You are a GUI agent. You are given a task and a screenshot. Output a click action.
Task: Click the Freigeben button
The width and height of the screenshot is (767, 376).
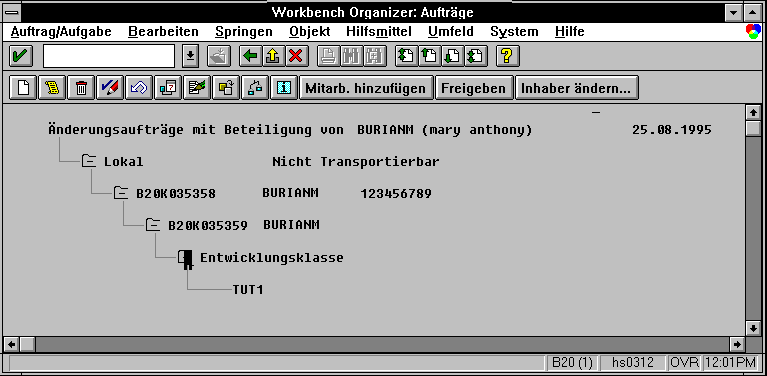tap(474, 88)
